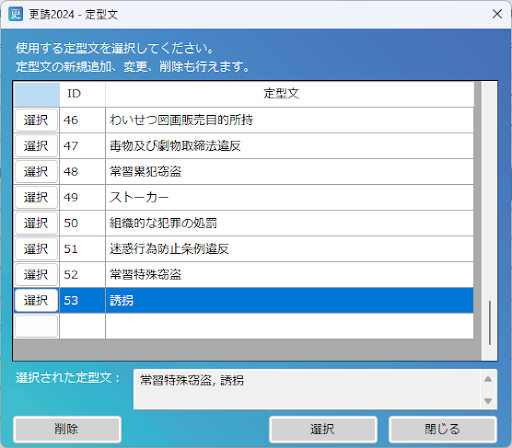Image resolution: width=512 pixels, height=448 pixels.
Task: Click the ID column header
Action: pos(83,94)
